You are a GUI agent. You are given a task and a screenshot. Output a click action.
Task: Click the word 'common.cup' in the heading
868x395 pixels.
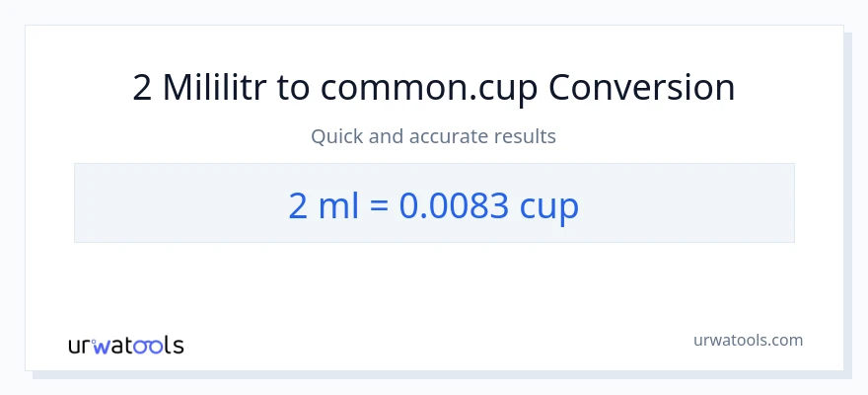click(x=429, y=88)
